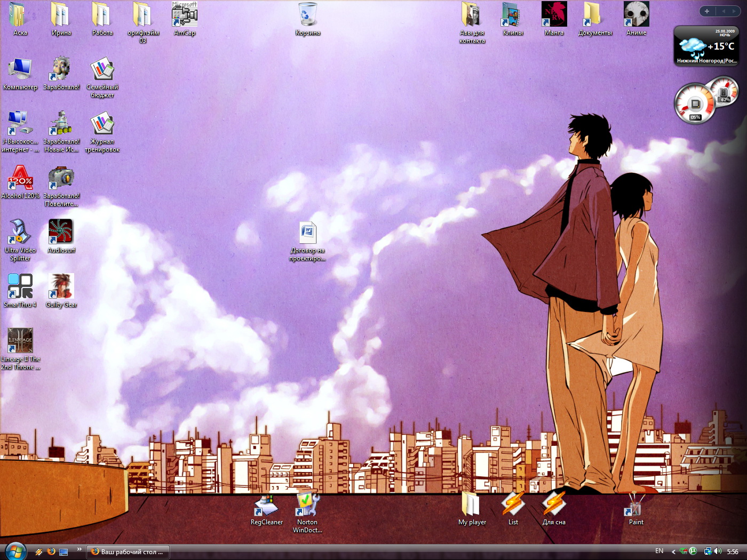Launch Lineage II The 2nd Throne
Image resolution: width=747 pixels, height=560 pixels.
[x=20, y=349]
